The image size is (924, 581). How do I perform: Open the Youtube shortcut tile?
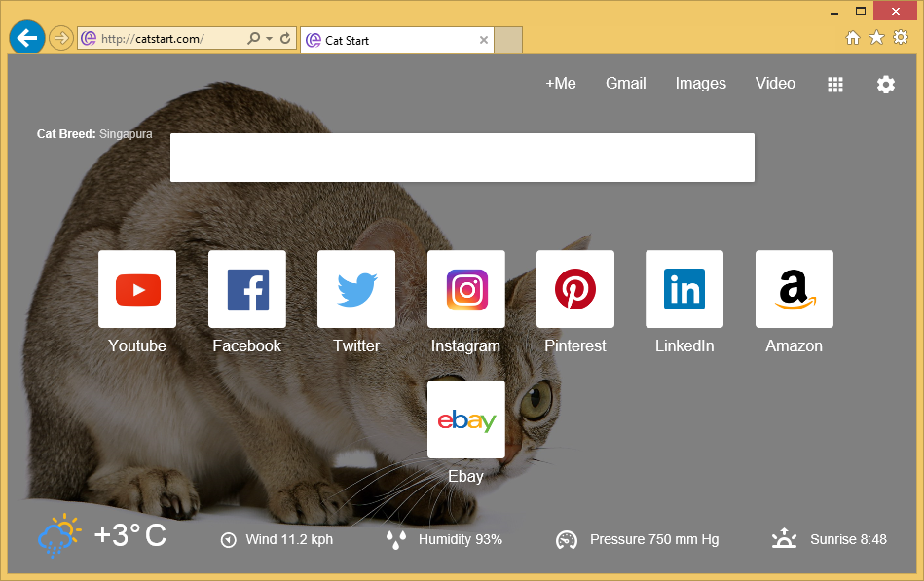[x=137, y=289]
